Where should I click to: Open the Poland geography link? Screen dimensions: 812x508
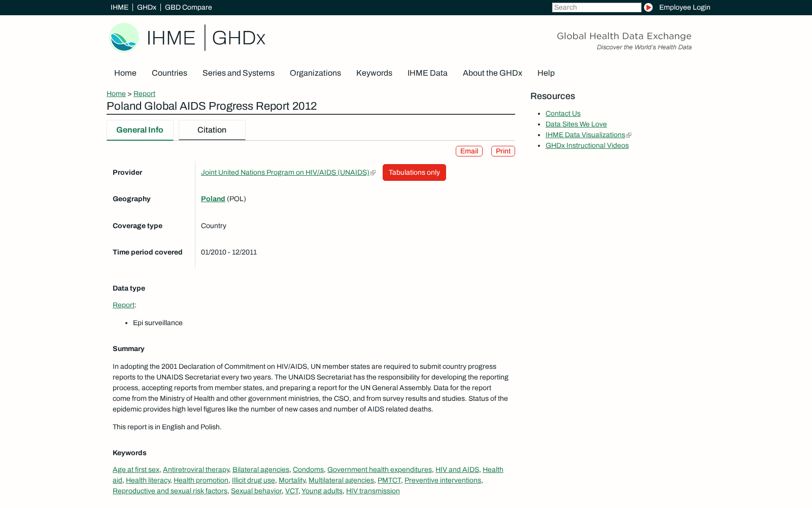pos(213,199)
